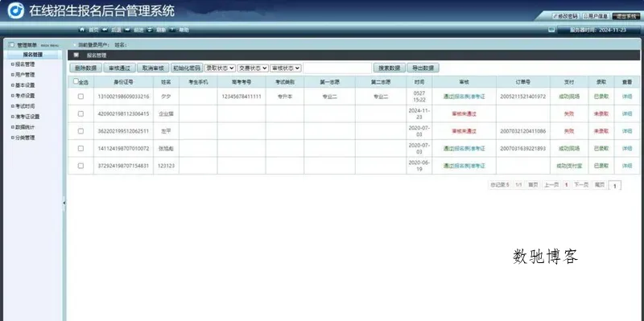Click the 修改密码 button at top right
Image resolution: width=644 pixels, height=321 pixels.
coord(565,16)
